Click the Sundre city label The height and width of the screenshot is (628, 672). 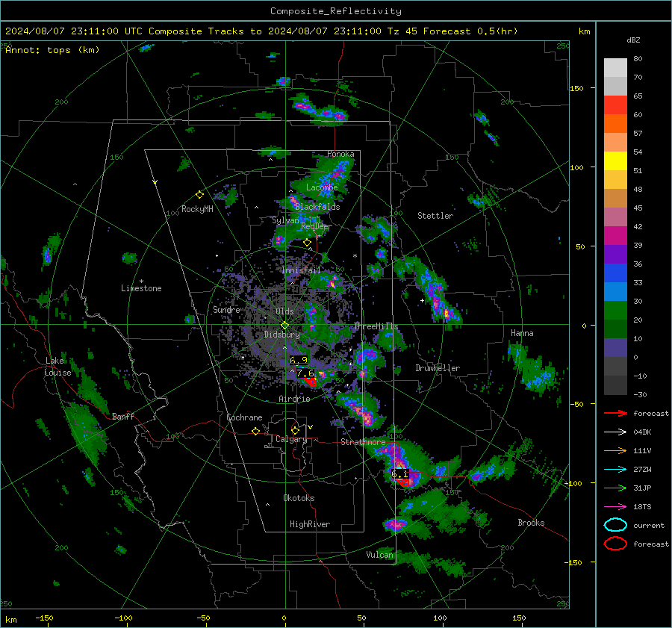(x=226, y=309)
